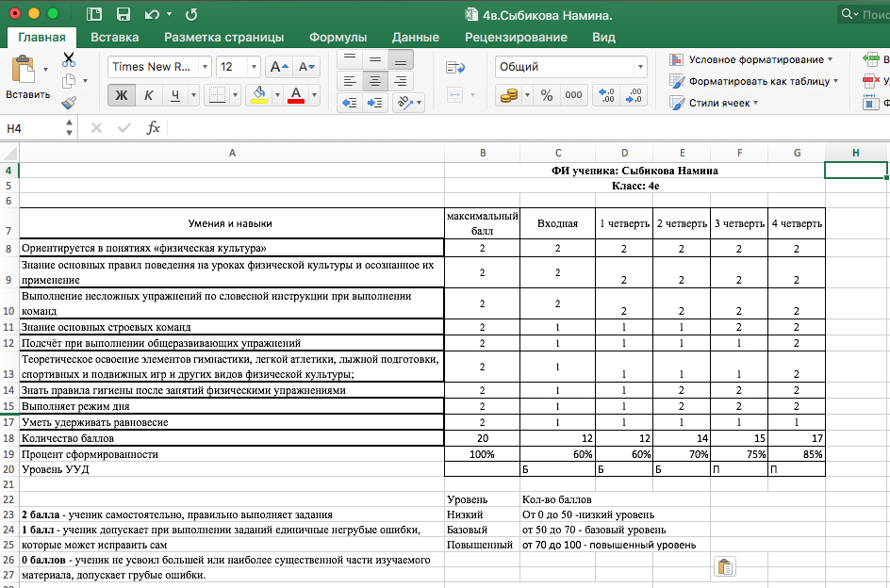Toggle align text right

click(x=401, y=81)
